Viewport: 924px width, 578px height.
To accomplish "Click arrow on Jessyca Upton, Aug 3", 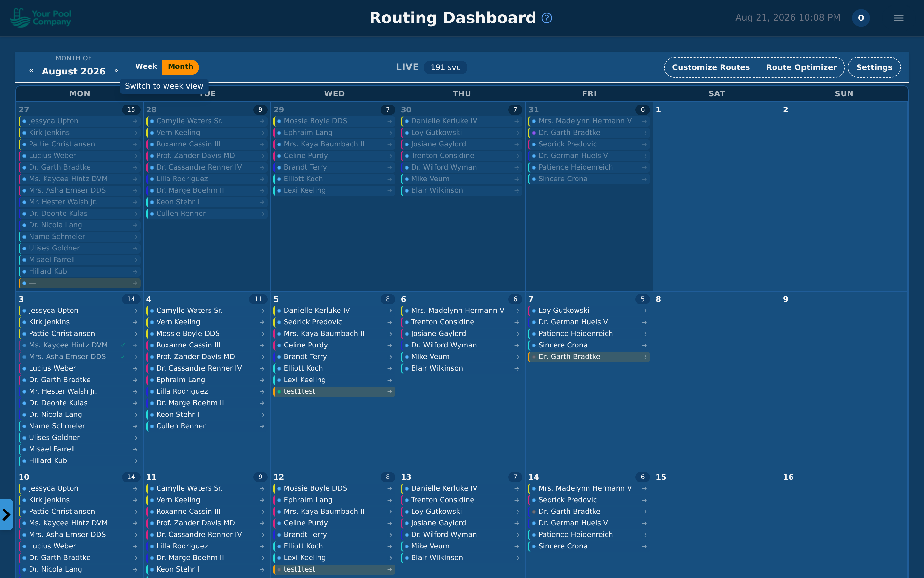I will 135,311.
